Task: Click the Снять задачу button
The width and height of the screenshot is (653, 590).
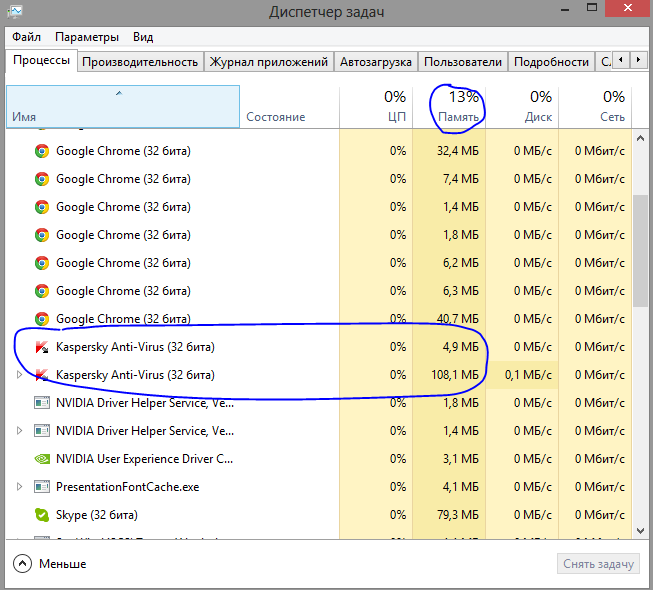Action: tap(598, 564)
